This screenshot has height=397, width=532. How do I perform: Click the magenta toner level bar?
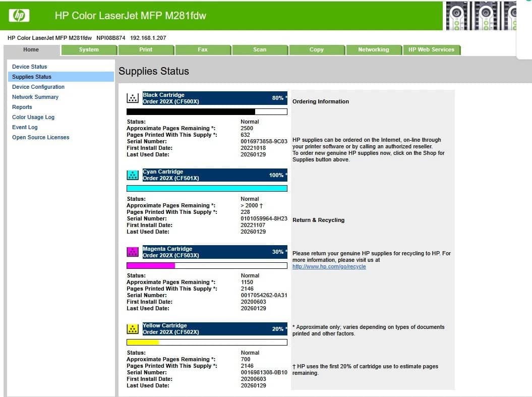[207, 266]
